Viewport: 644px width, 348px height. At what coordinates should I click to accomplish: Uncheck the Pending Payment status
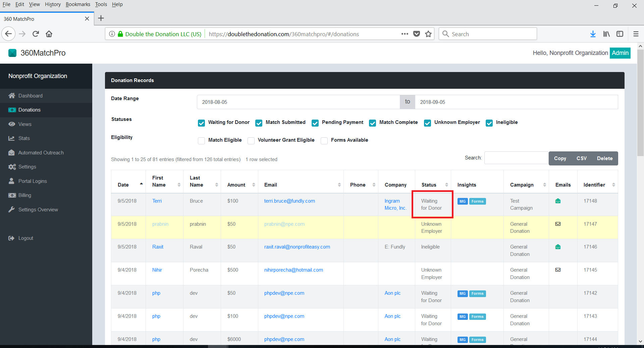point(315,123)
